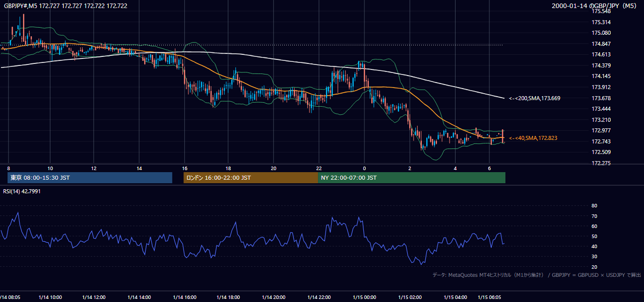The height and width of the screenshot is (302, 644).
Task: Click RSI scale value 80
Action: pyautogui.click(x=594, y=206)
